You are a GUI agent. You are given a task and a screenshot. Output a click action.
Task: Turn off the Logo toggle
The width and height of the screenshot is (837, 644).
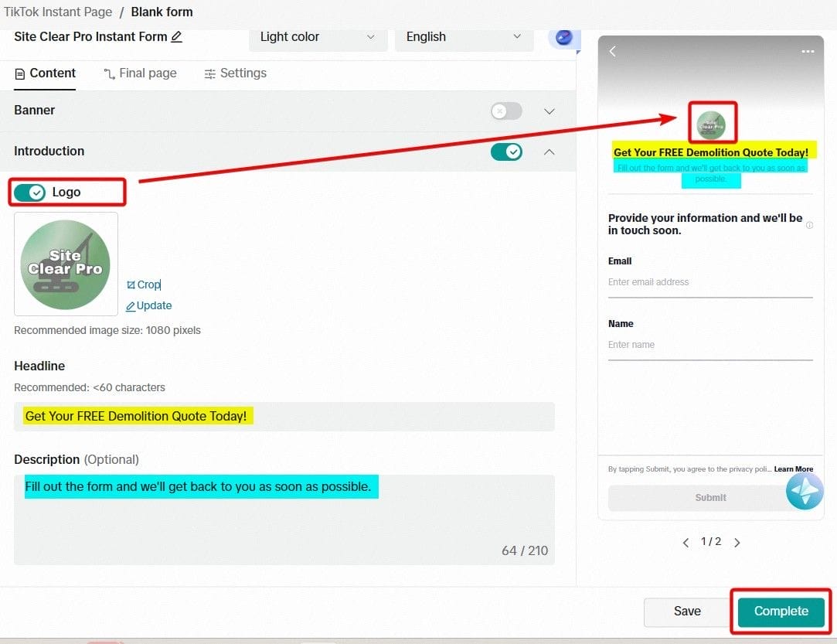(30, 193)
